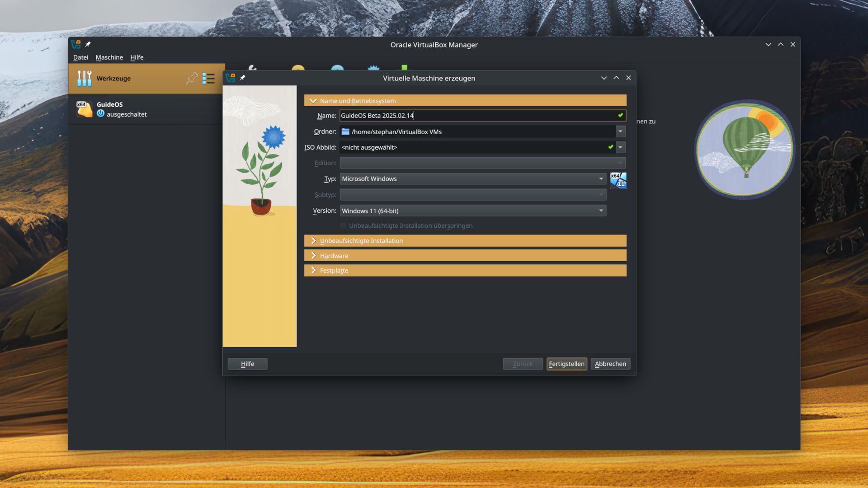Click the VirtualBox logo in dialog title bar
Screen dimensions: 868x488
coord(230,78)
